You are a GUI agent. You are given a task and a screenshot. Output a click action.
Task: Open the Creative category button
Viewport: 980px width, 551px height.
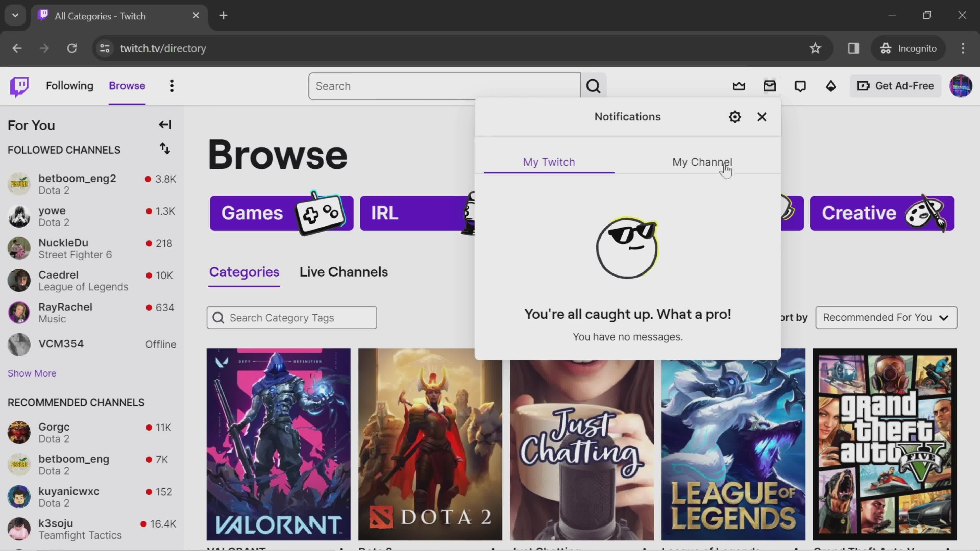coord(882,213)
